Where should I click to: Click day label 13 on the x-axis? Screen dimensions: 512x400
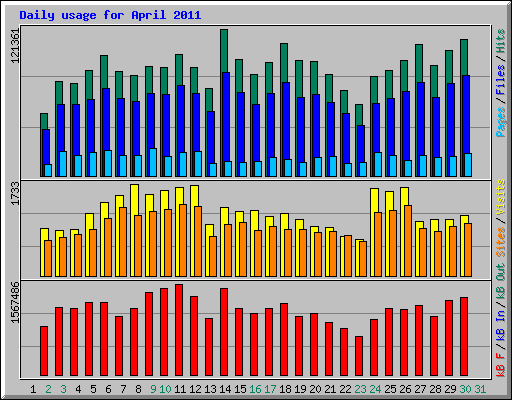210,389
